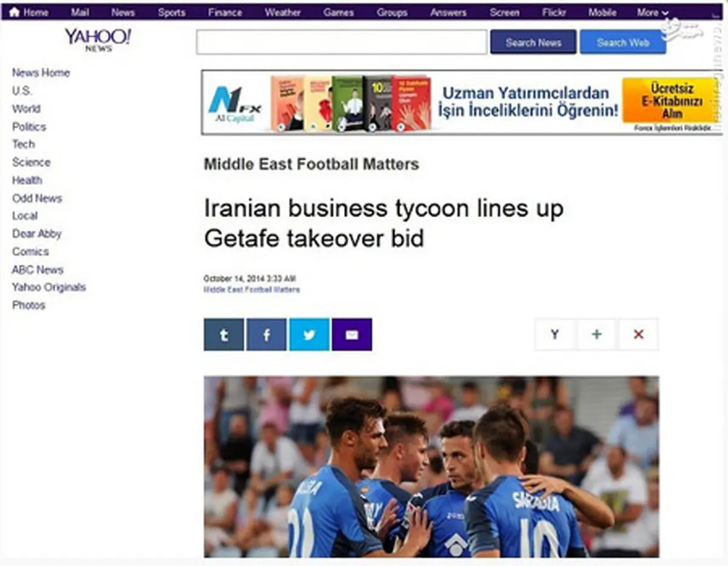Click the Search News button
The height and width of the screenshot is (566, 728).
click(x=533, y=42)
